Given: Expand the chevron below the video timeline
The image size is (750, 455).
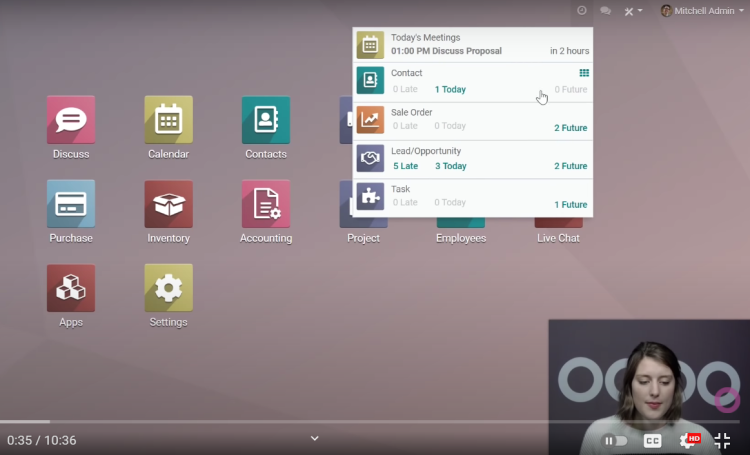Looking at the screenshot, I should [314, 438].
